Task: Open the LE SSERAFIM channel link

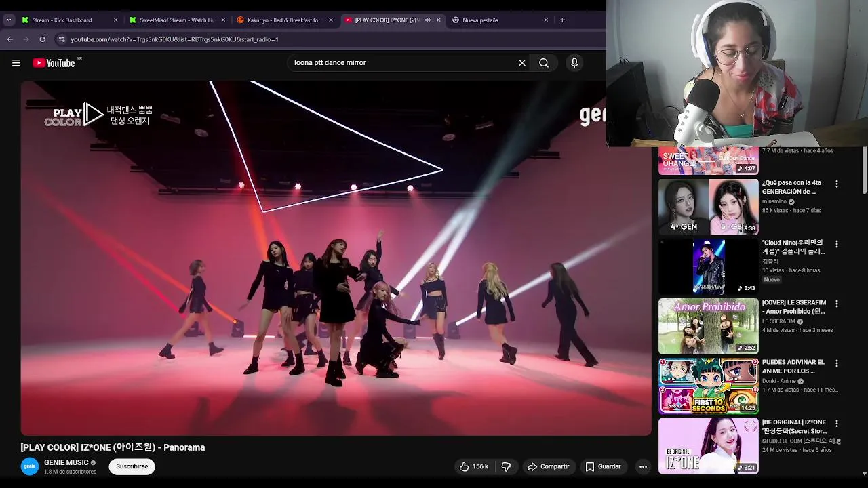Action: click(778, 321)
